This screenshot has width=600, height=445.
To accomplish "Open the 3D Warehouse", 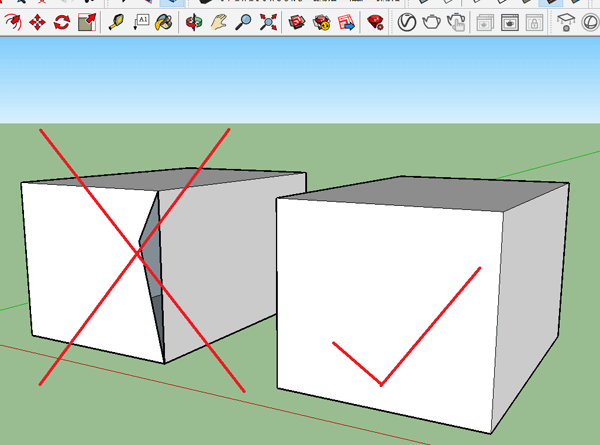I will (x=297, y=22).
